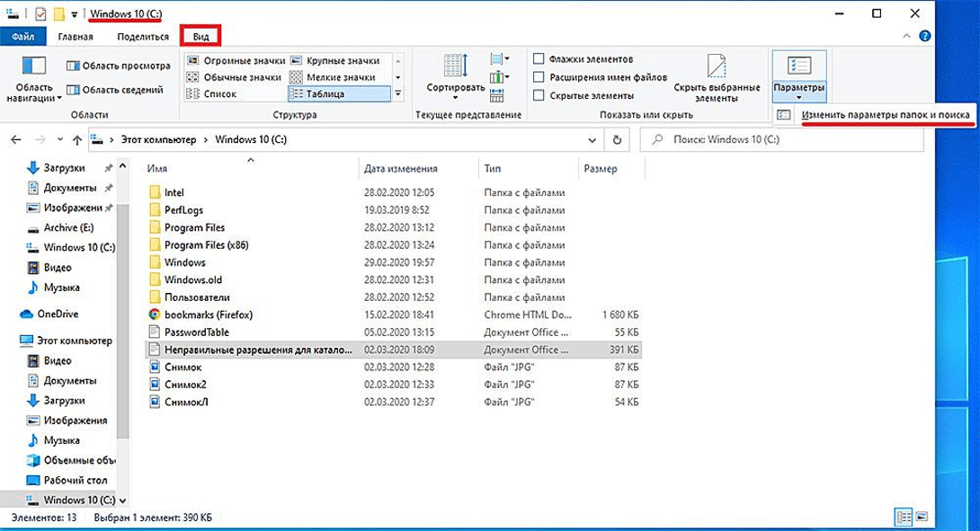Go up one folder level with the arrow
The width and height of the screenshot is (980, 531).
coord(77,140)
